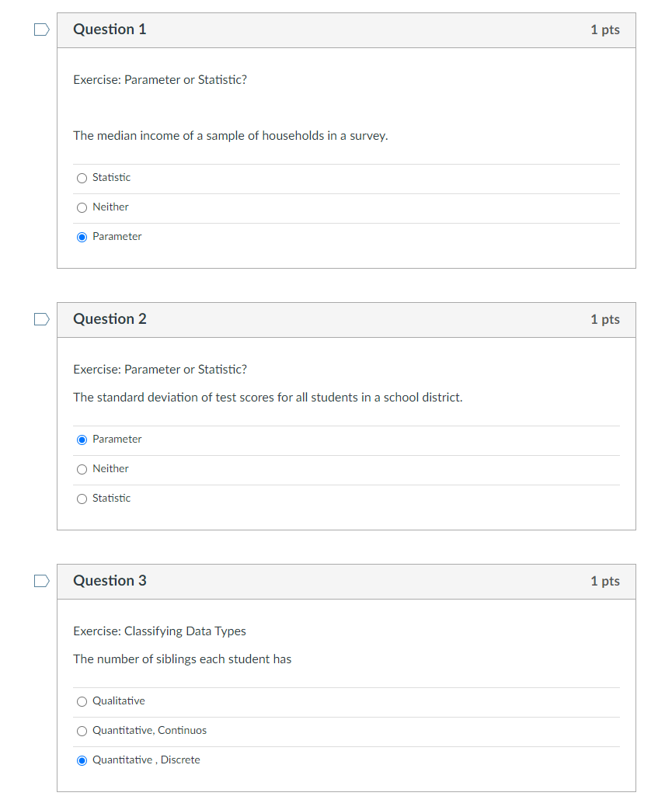
Task: Click the number of siblings question text
Action: click(183, 659)
